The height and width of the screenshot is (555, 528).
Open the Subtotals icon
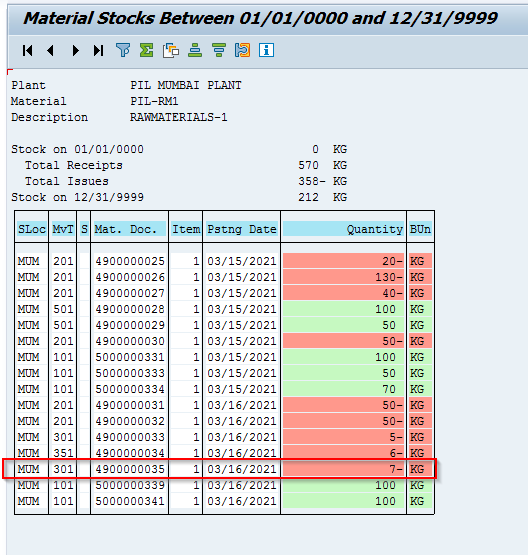click(x=171, y=50)
